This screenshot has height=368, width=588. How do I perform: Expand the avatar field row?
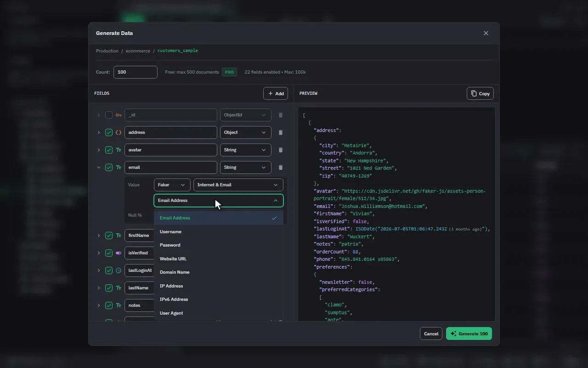98,150
